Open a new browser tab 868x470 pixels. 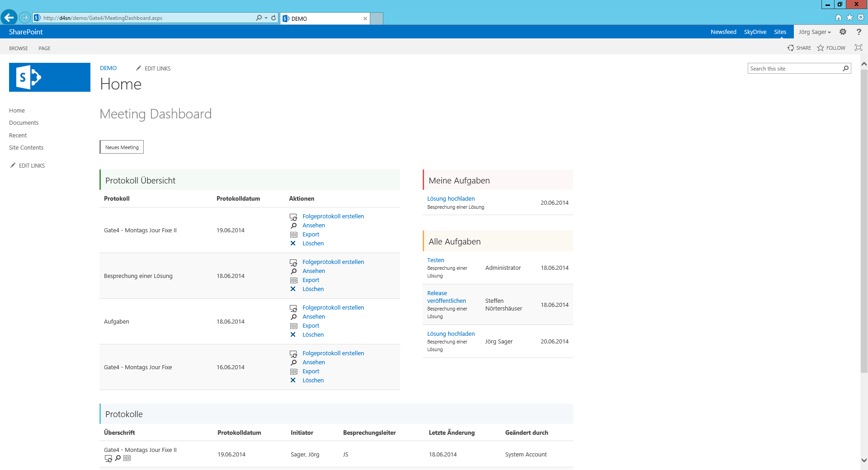(x=377, y=19)
